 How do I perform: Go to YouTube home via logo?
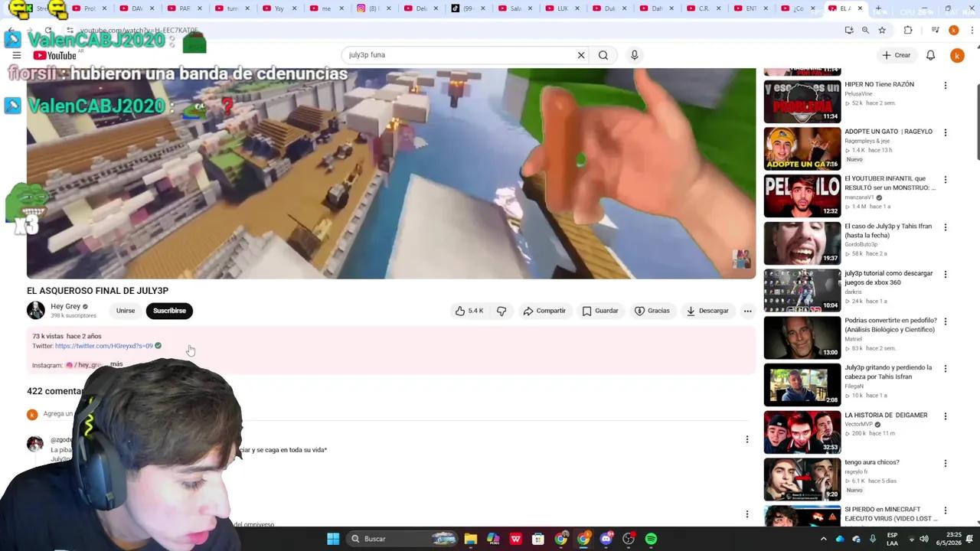[x=55, y=55]
